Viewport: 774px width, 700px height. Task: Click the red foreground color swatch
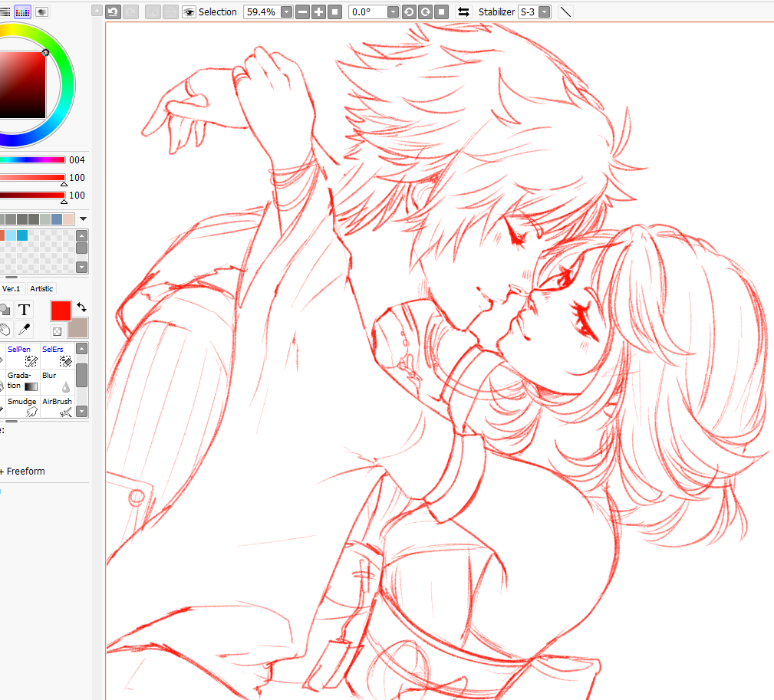tap(61, 311)
